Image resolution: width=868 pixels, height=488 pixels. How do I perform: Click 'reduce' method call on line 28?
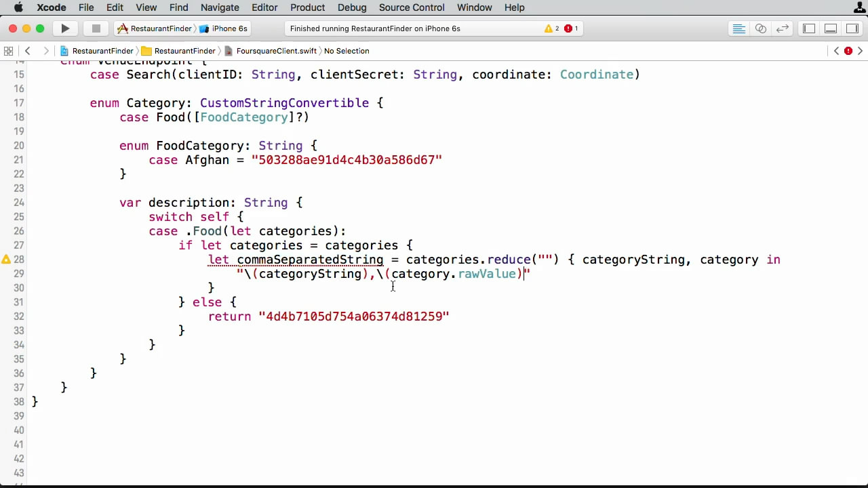click(509, 260)
